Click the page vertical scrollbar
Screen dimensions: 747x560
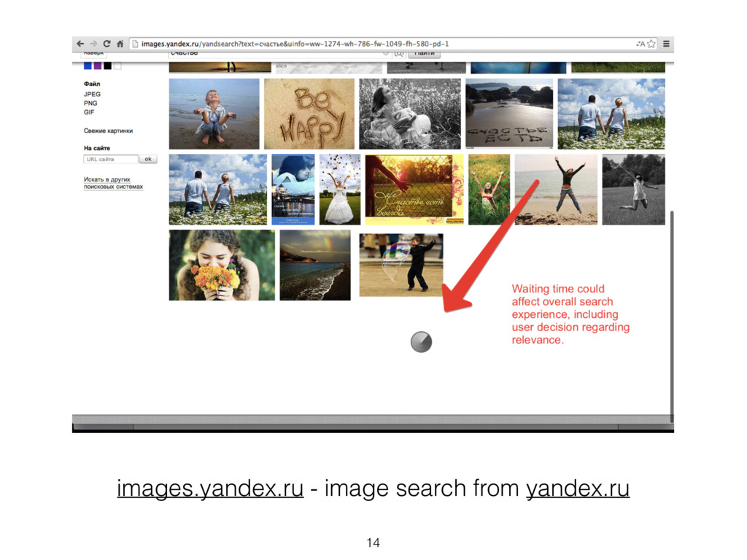click(x=672, y=316)
